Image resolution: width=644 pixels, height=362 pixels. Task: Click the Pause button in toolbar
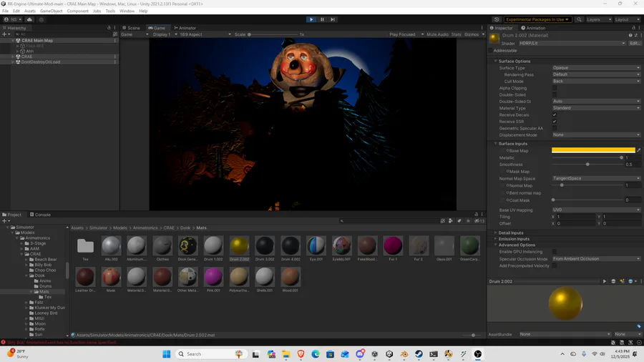coord(322,19)
